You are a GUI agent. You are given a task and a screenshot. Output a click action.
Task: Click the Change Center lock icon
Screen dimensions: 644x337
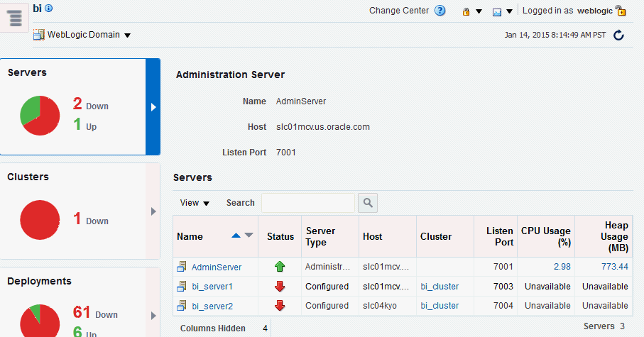[466, 11]
